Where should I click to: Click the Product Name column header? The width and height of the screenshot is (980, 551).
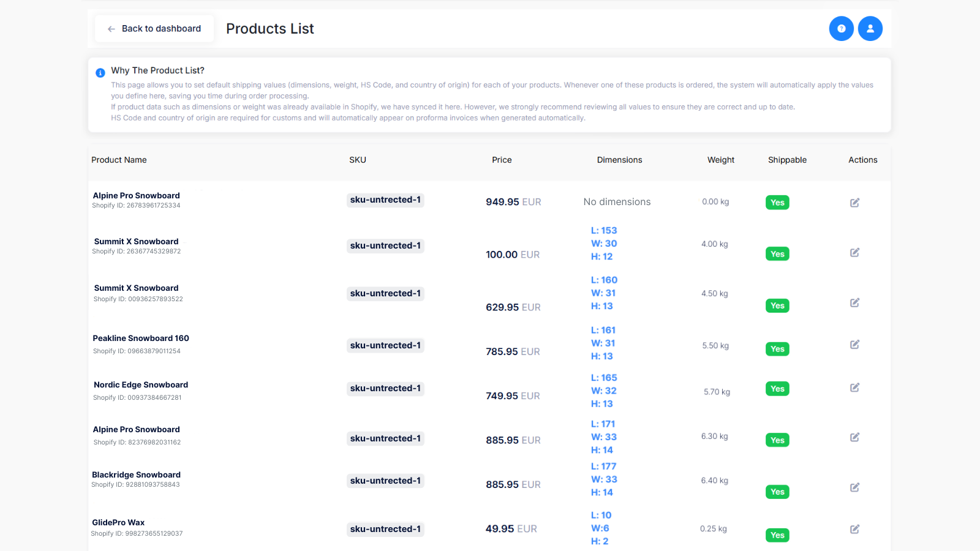coord(119,160)
